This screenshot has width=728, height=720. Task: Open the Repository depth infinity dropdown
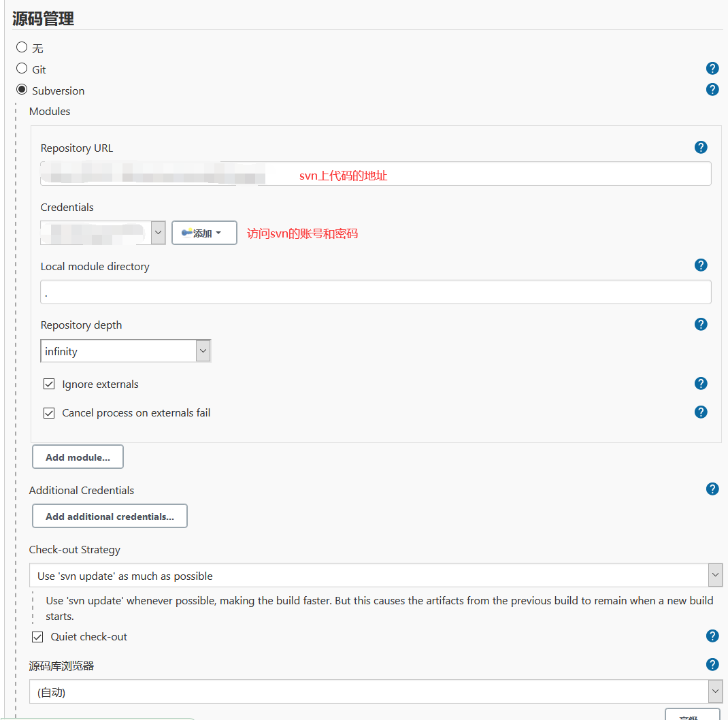pos(125,350)
